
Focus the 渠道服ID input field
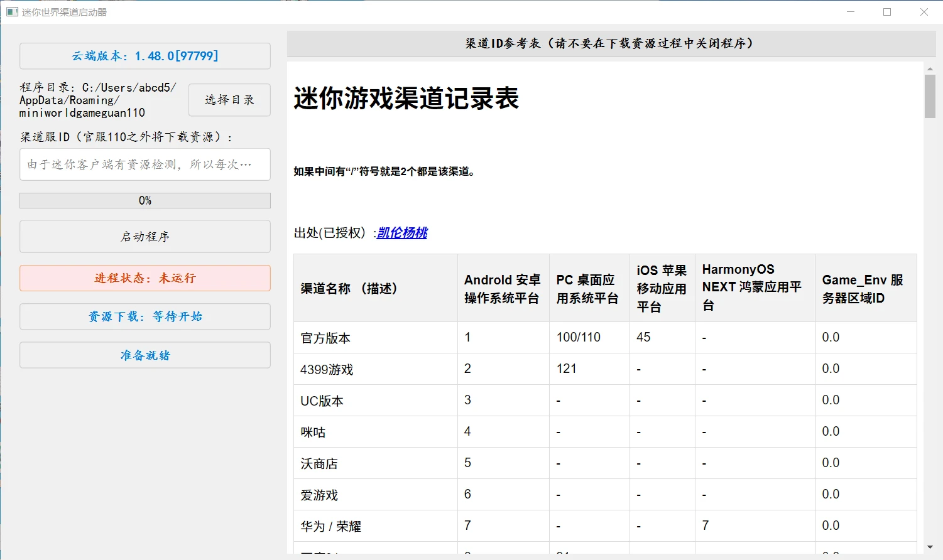pyautogui.click(x=145, y=164)
